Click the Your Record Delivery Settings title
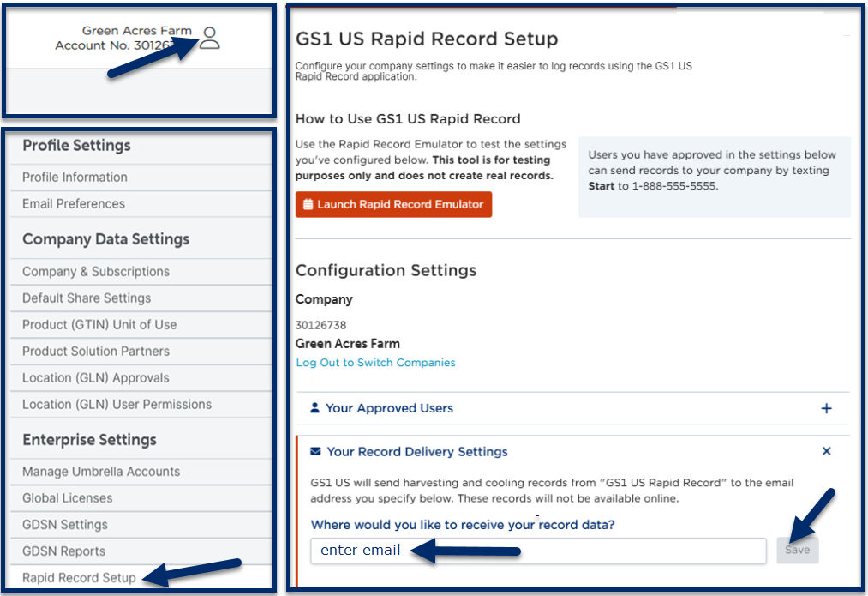The image size is (868, 596). (x=416, y=451)
